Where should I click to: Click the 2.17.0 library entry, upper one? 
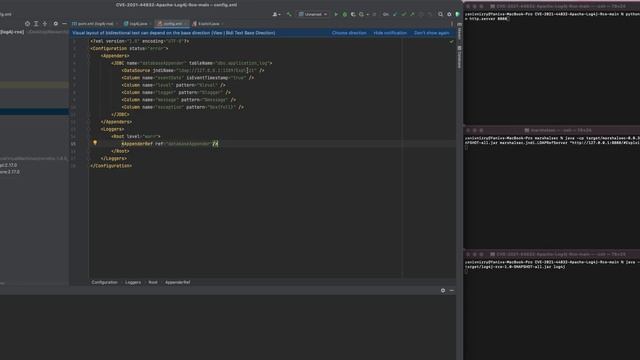9,165
